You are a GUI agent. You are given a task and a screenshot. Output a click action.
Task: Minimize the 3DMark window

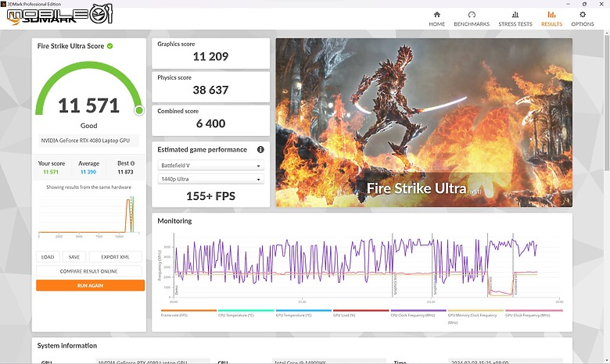coord(569,3)
